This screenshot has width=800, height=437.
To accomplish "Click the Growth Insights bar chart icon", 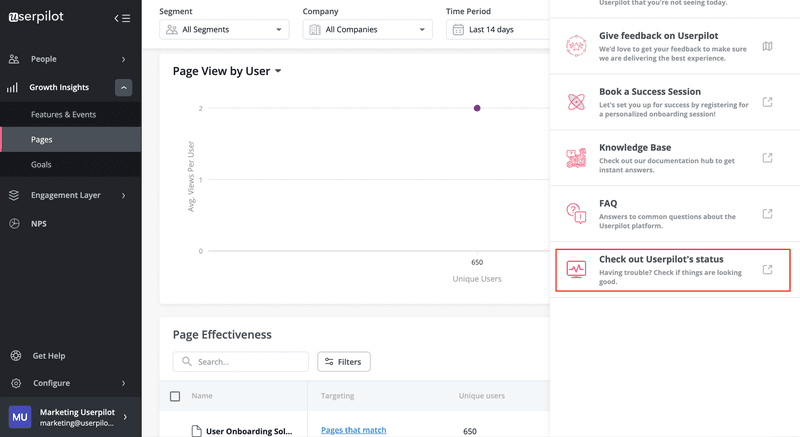I will [12, 88].
